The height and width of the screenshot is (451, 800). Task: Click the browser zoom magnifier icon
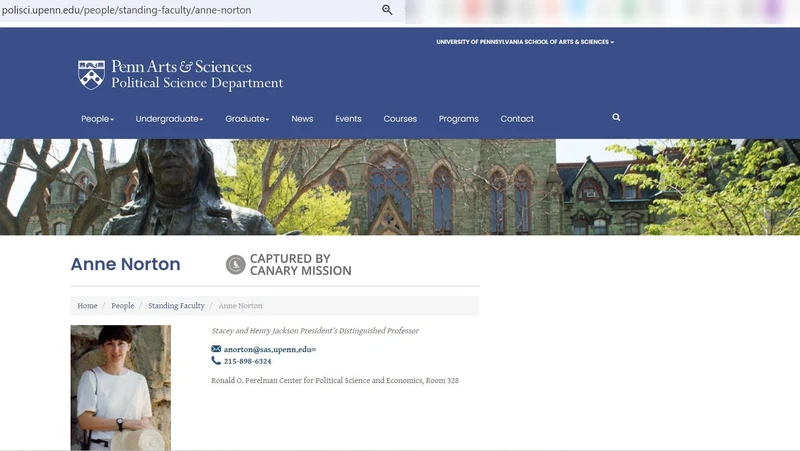[x=387, y=10]
